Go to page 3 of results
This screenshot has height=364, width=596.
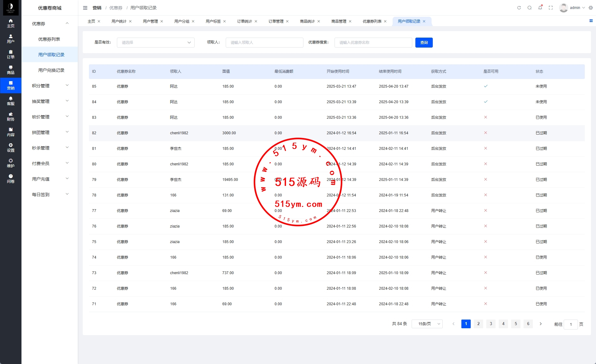point(491,324)
